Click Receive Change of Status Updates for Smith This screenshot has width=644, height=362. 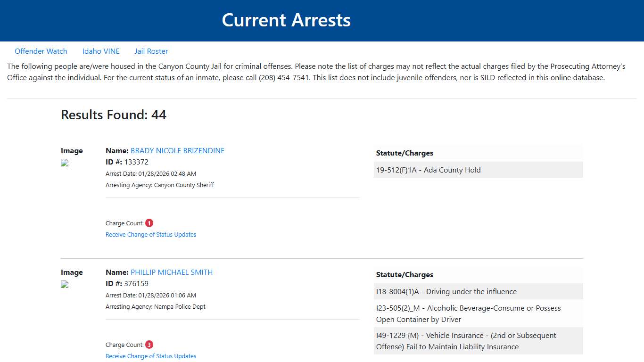(x=151, y=356)
